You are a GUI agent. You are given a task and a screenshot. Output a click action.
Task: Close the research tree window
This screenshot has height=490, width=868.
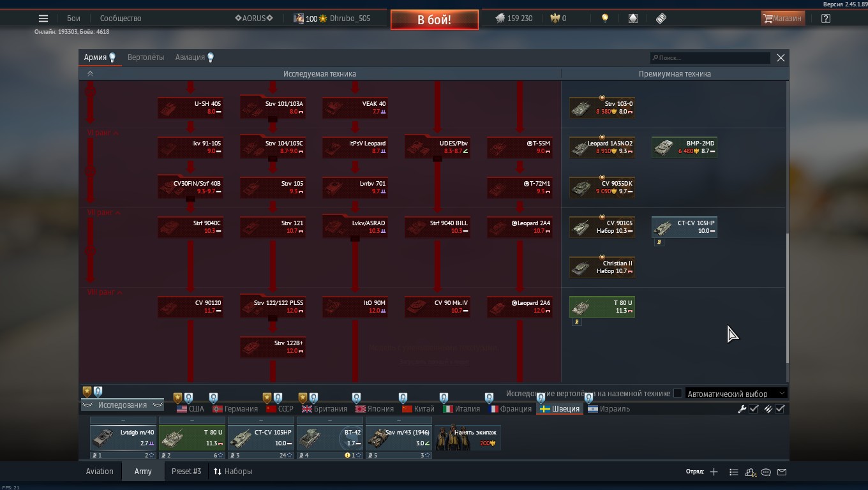pos(781,58)
